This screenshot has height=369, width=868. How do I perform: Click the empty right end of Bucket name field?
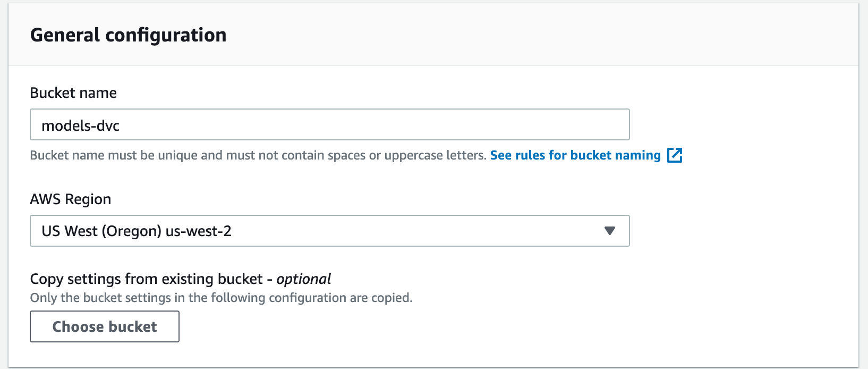pyautogui.click(x=584, y=125)
